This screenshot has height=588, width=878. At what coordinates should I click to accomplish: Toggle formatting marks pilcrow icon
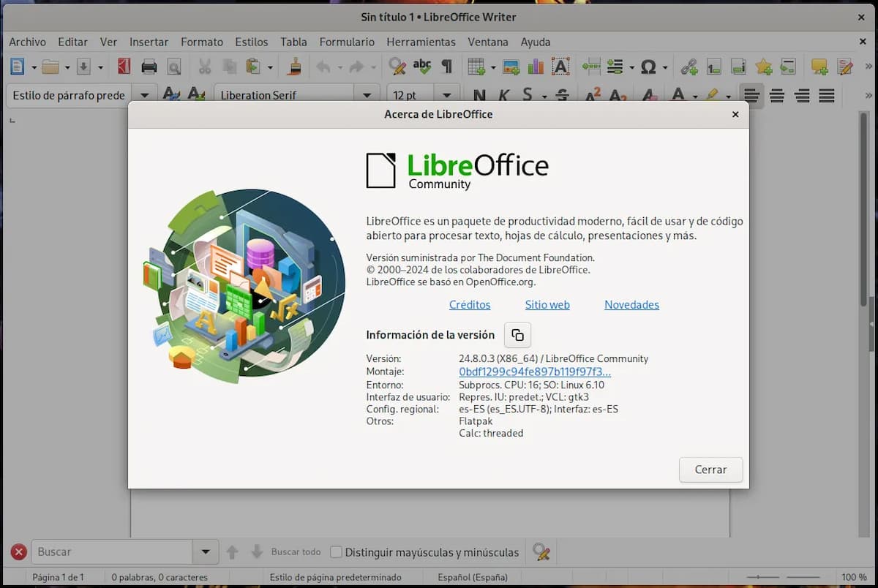pyautogui.click(x=446, y=67)
